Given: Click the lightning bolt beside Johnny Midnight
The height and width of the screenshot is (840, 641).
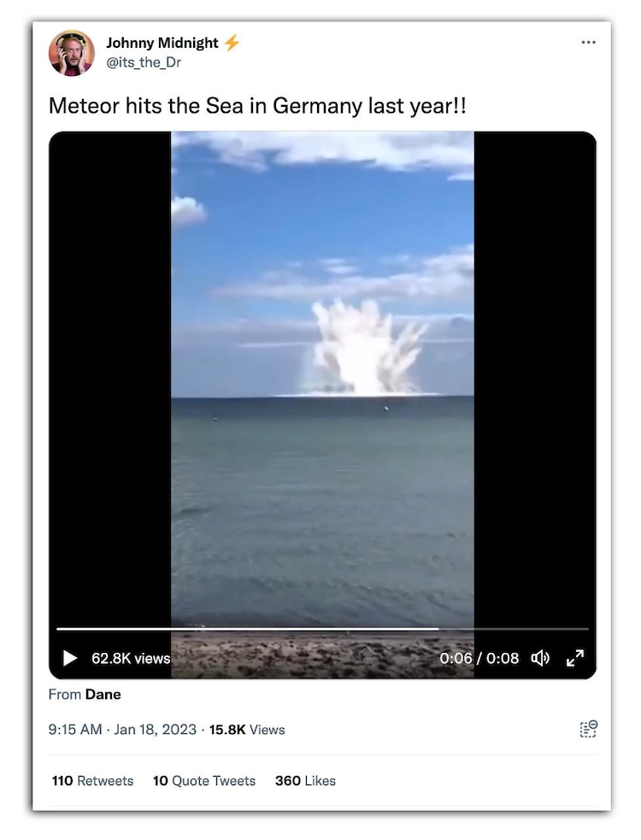Looking at the screenshot, I should click(232, 43).
